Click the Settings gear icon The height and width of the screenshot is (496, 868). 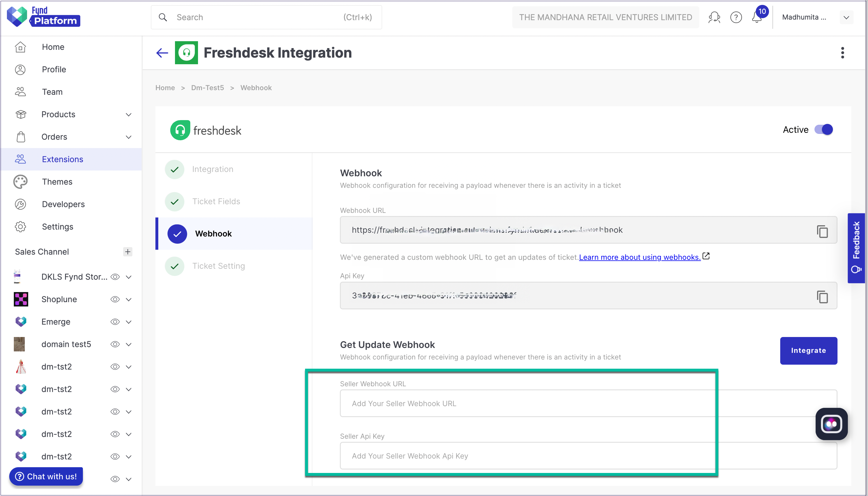click(20, 226)
